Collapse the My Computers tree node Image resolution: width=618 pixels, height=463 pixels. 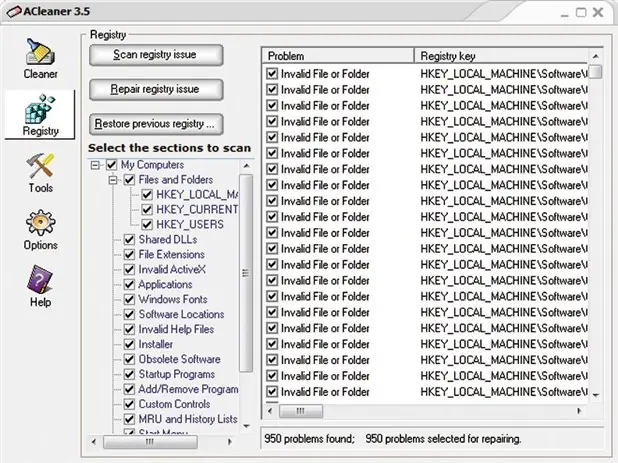pyautogui.click(x=95, y=165)
